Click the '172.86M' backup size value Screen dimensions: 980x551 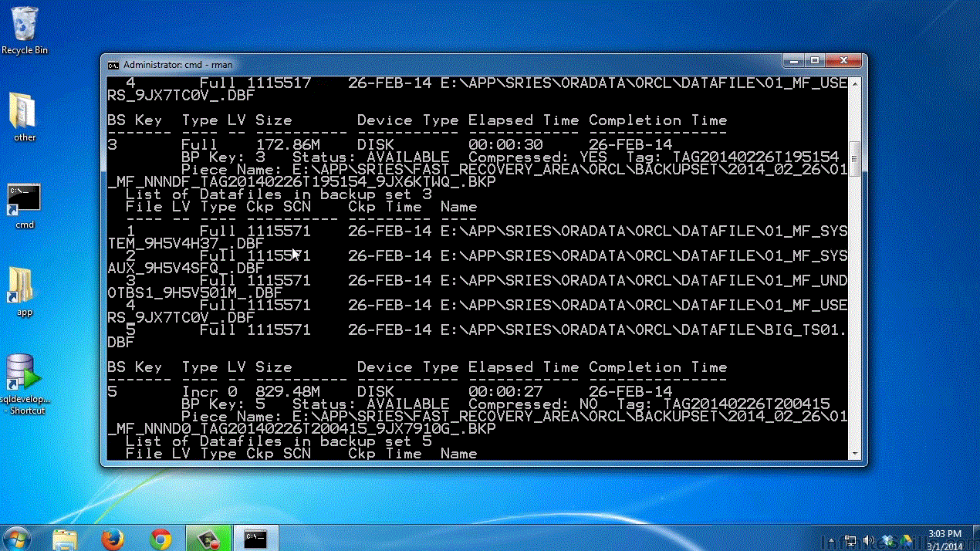point(288,144)
